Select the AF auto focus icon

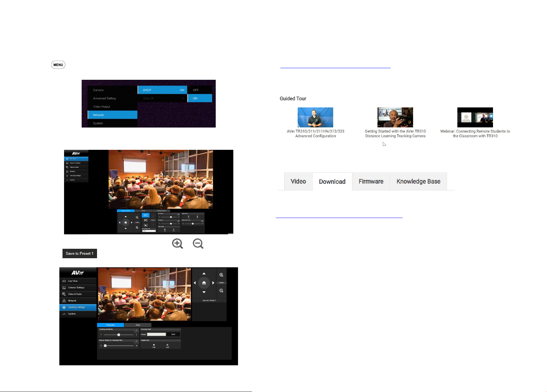[x=145, y=215]
